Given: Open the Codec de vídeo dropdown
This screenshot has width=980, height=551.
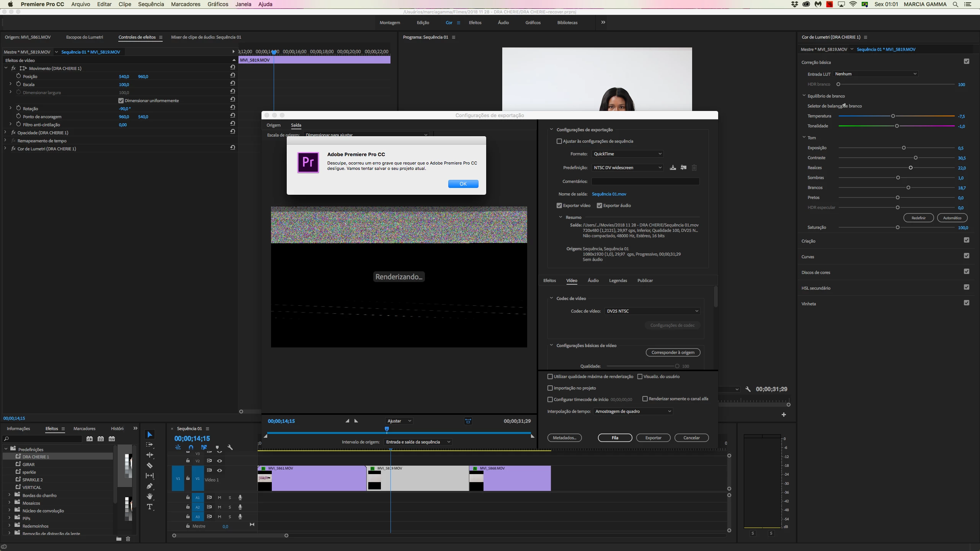Looking at the screenshot, I should pyautogui.click(x=652, y=311).
